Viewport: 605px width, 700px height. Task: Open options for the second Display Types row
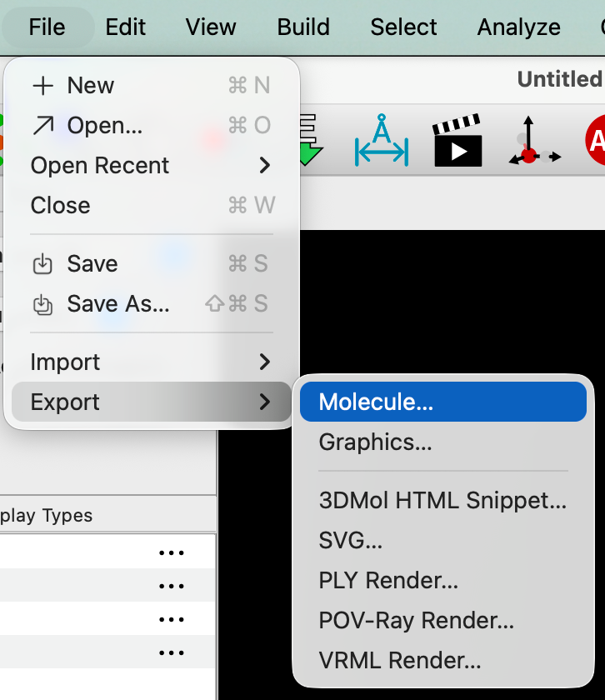(x=172, y=585)
